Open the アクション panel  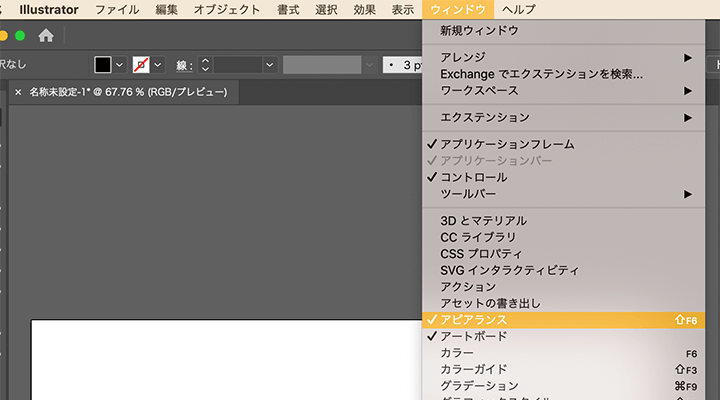tap(563, 287)
